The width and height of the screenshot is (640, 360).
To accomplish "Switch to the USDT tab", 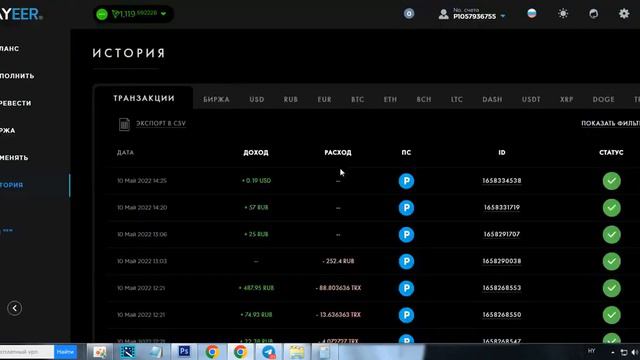I will [531, 100].
